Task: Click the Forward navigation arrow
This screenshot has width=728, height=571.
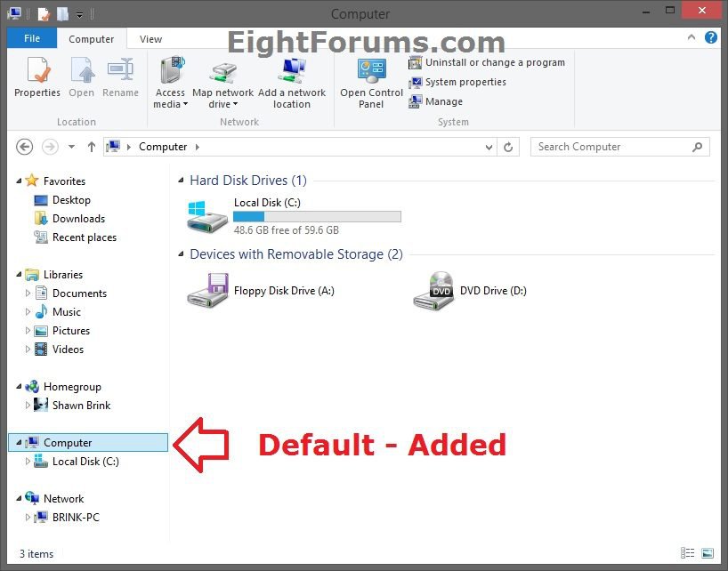Action: coord(50,147)
